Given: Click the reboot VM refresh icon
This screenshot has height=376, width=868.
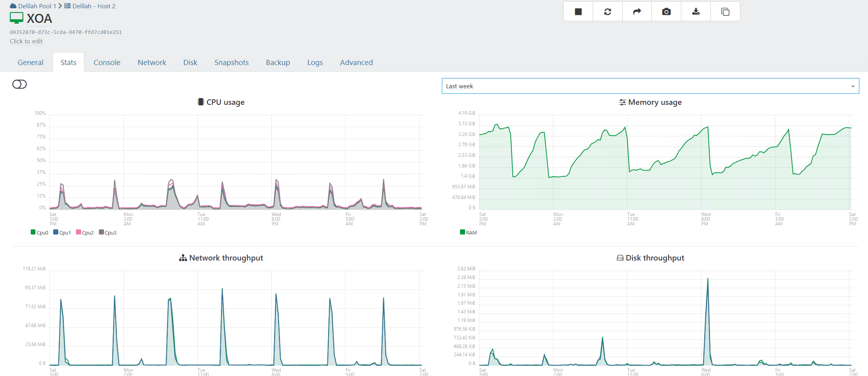Looking at the screenshot, I should click(608, 12).
